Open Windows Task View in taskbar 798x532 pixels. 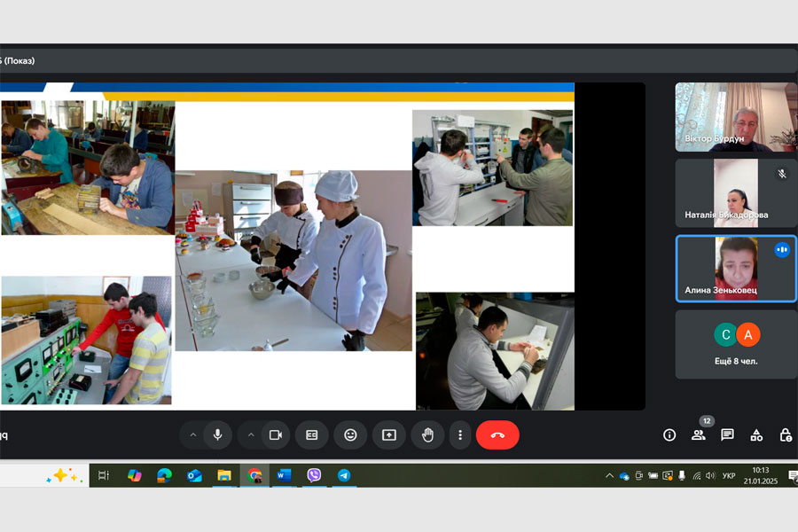(x=104, y=475)
